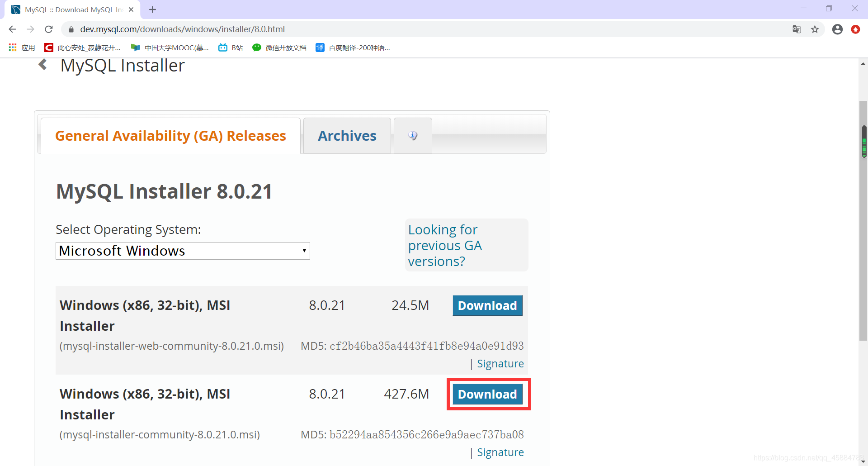Download the 427.6M community installer
Image resolution: width=868 pixels, height=466 pixels.
tap(487, 394)
